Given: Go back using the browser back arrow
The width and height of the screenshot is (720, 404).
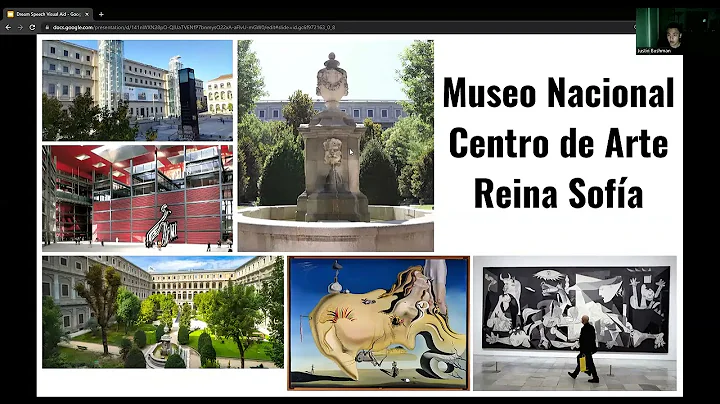Looking at the screenshot, I should click(8, 28).
